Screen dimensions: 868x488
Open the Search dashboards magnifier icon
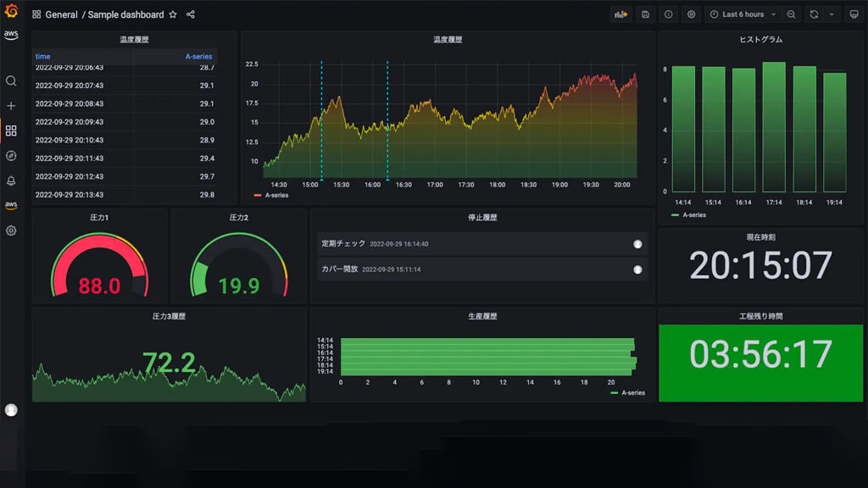[11, 81]
